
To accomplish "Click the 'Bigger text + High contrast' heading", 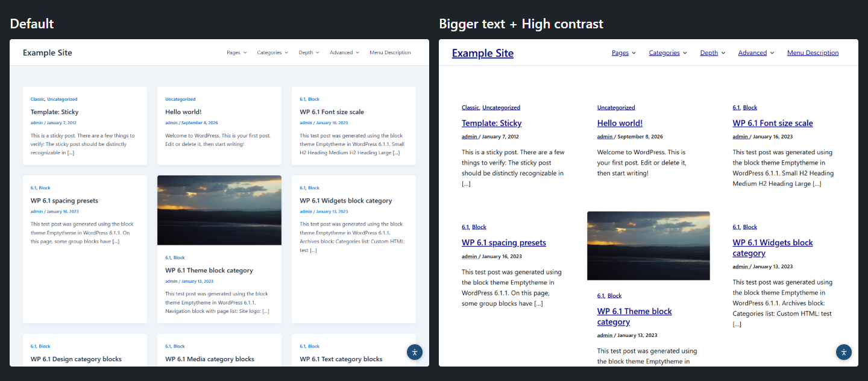I will 521,24.
